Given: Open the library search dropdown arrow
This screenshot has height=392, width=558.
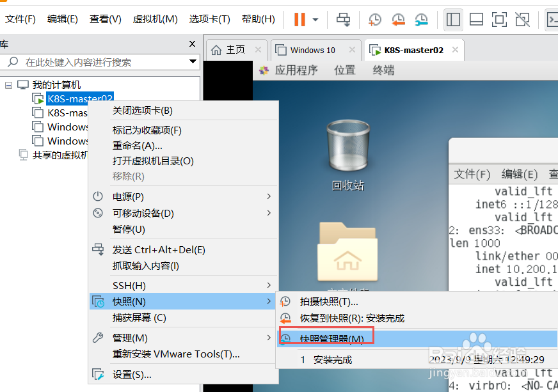Looking at the screenshot, I should coord(193,62).
